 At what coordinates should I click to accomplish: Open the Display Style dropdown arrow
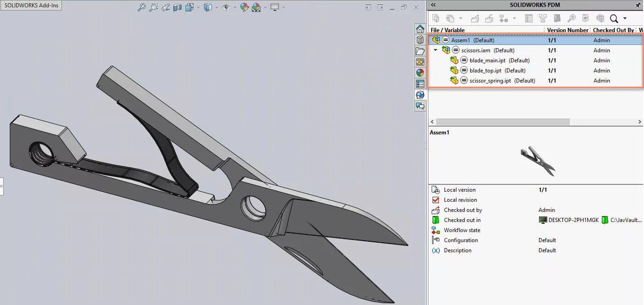tap(217, 7)
